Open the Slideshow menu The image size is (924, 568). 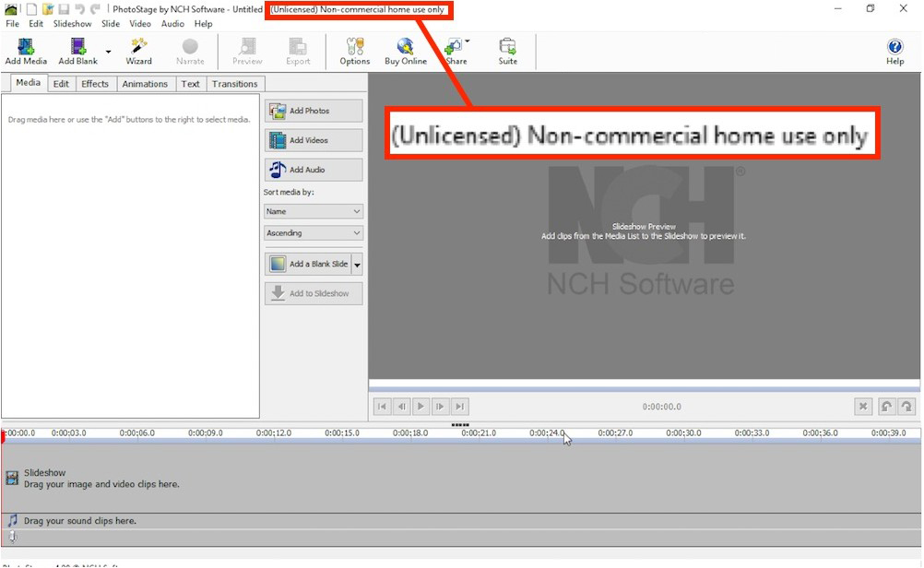pyautogui.click(x=73, y=24)
